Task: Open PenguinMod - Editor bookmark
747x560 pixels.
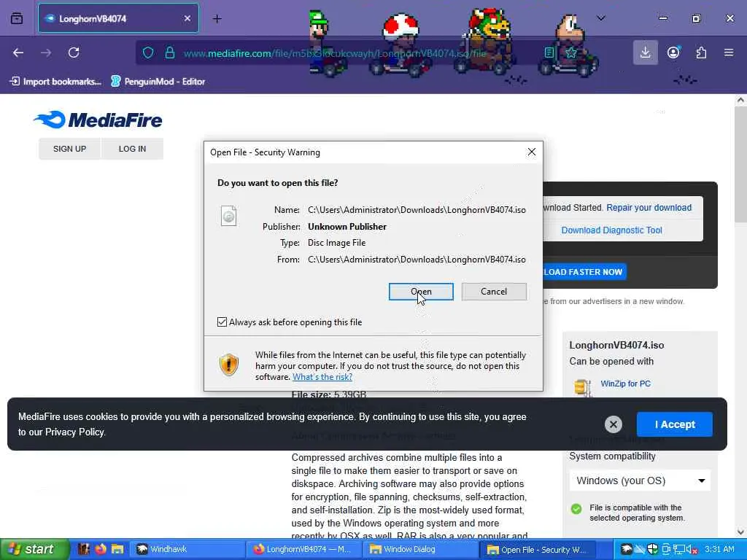Action: click(158, 82)
